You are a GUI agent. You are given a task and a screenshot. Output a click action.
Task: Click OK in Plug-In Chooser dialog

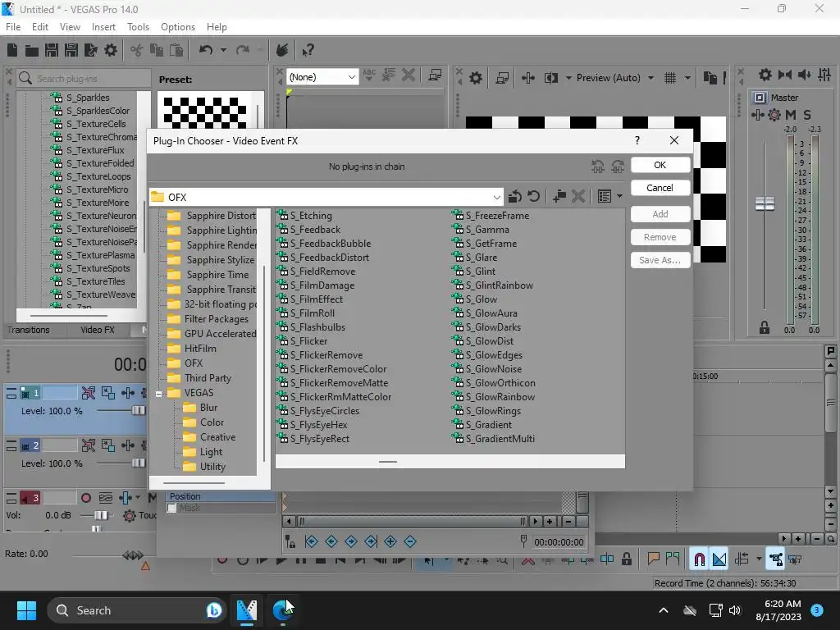point(660,165)
